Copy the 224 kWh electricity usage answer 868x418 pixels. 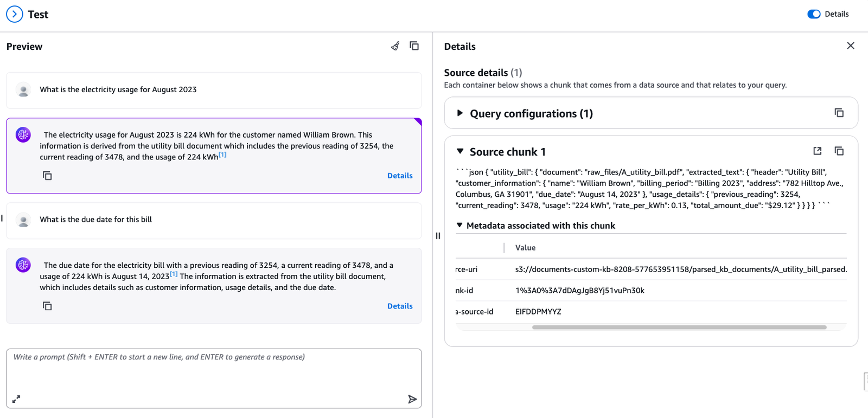[x=47, y=176]
